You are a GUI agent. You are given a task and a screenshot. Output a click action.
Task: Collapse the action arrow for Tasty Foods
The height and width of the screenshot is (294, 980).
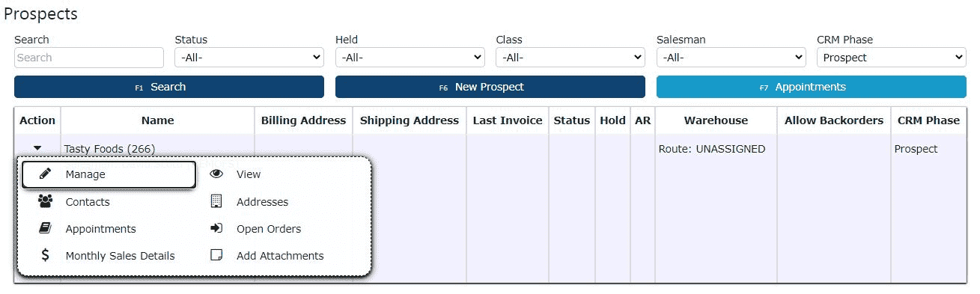click(x=37, y=149)
